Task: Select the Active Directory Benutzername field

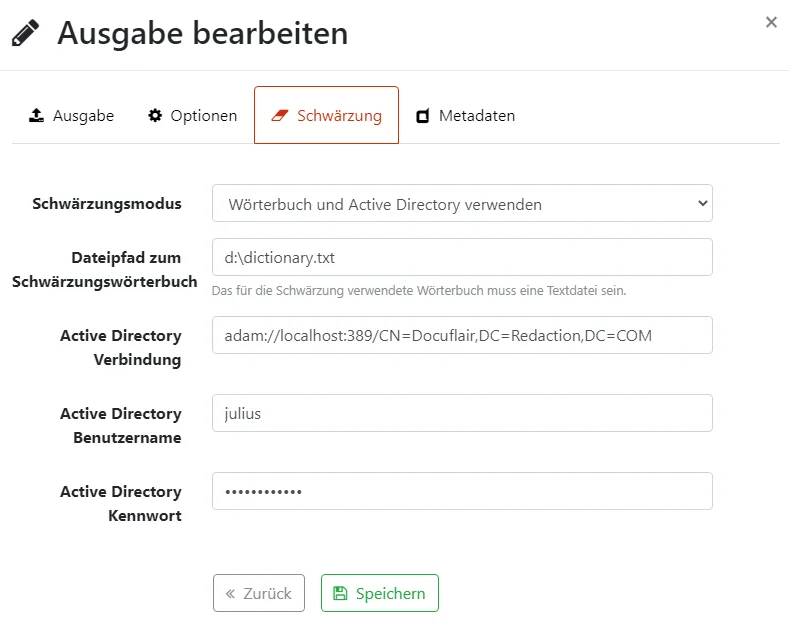Action: coord(462,413)
